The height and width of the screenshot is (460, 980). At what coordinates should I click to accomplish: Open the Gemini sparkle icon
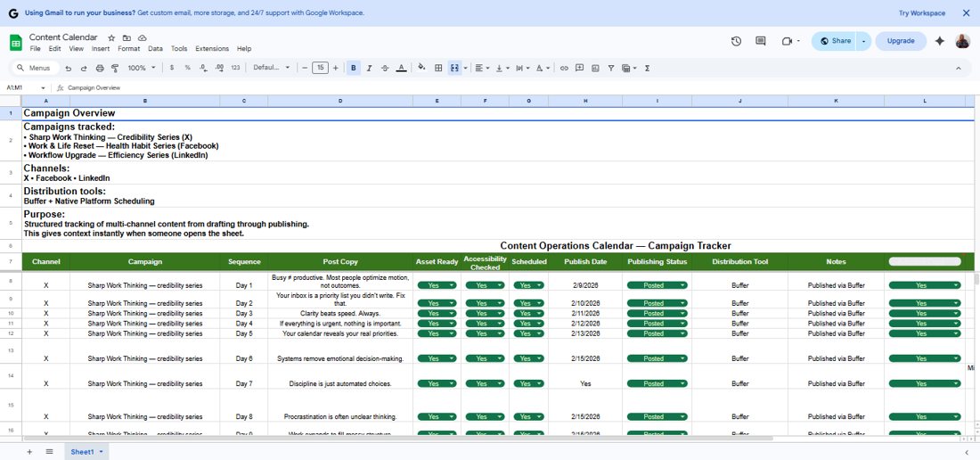pyautogui.click(x=939, y=41)
